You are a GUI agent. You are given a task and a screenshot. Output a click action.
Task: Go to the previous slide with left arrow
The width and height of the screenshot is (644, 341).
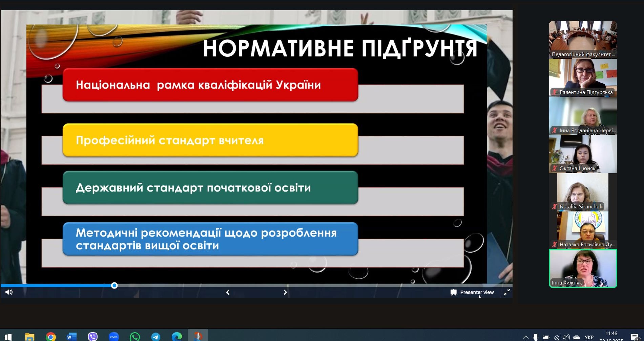[228, 292]
